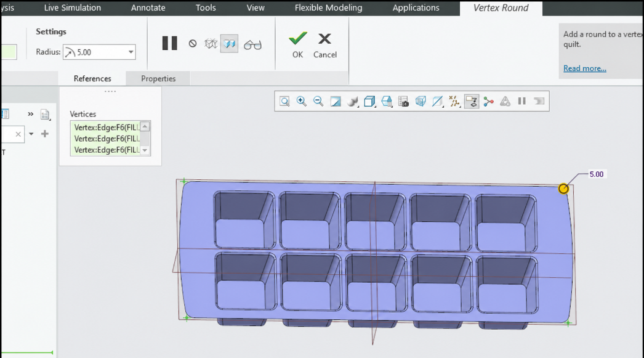Click the translucent cube perspective view icon

pyautogui.click(x=421, y=101)
